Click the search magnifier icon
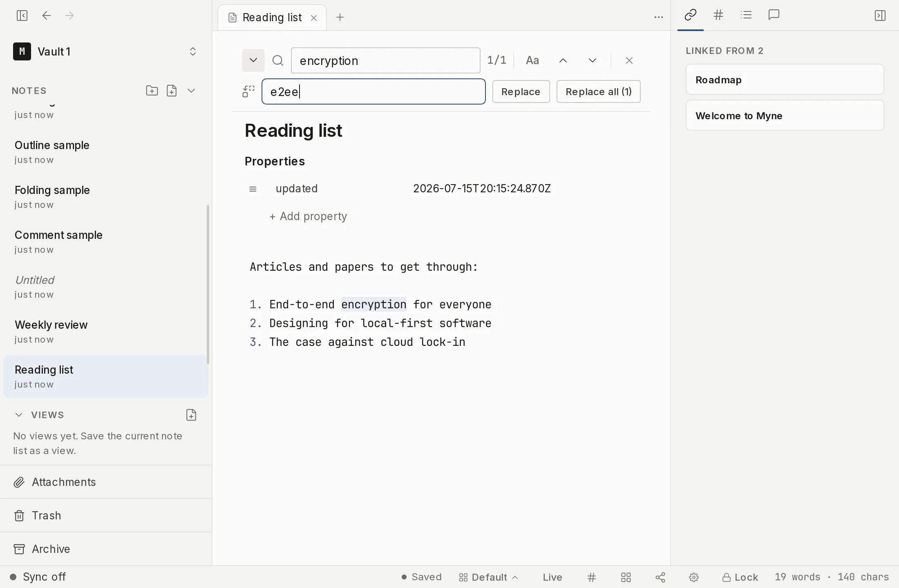 tap(278, 60)
